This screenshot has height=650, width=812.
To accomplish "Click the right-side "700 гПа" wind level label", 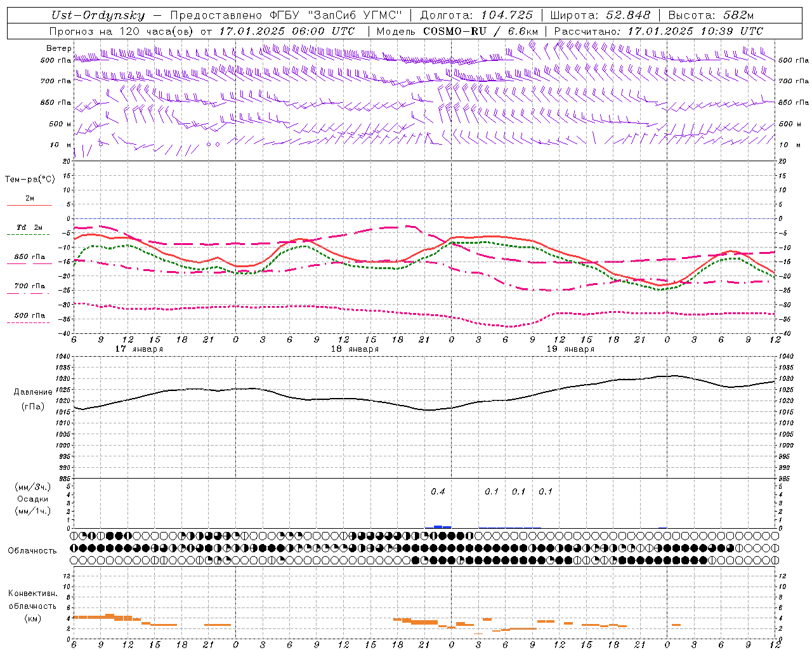I will click(794, 81).
